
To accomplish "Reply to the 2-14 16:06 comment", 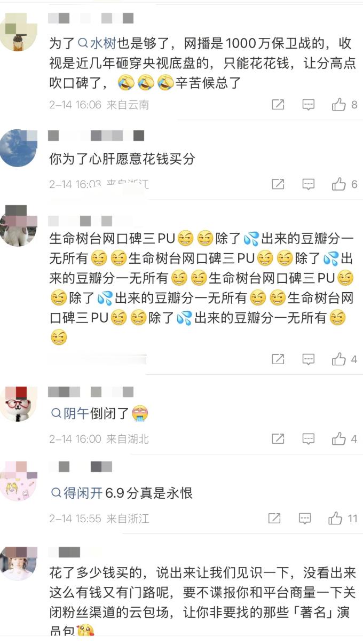I will (309, 105).
